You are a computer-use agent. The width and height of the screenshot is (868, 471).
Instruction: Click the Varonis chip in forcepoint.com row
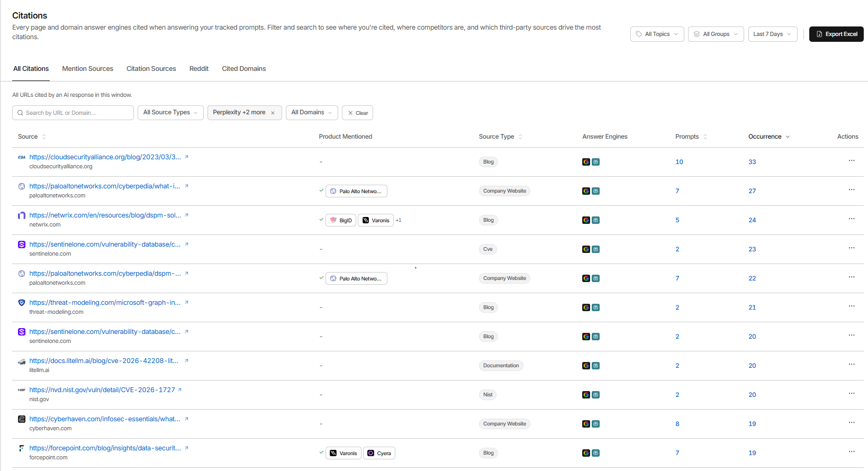[343, 453]
